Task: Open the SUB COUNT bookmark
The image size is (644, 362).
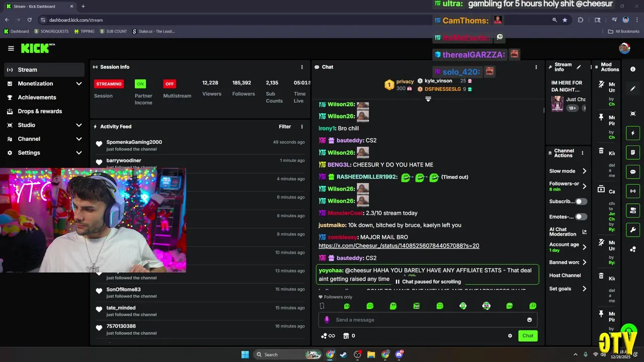Action: pyautogui.click(x=113, y=31)
